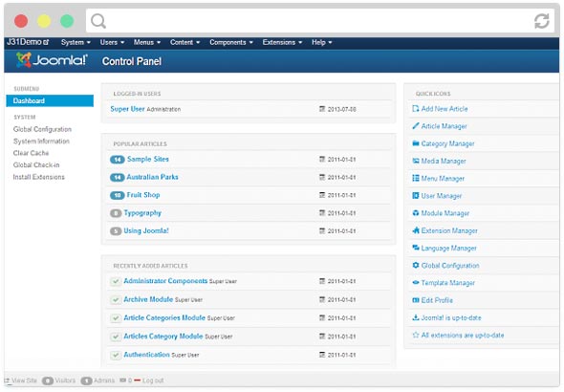Open the J31Demo site link

click(x=28, y=42)
